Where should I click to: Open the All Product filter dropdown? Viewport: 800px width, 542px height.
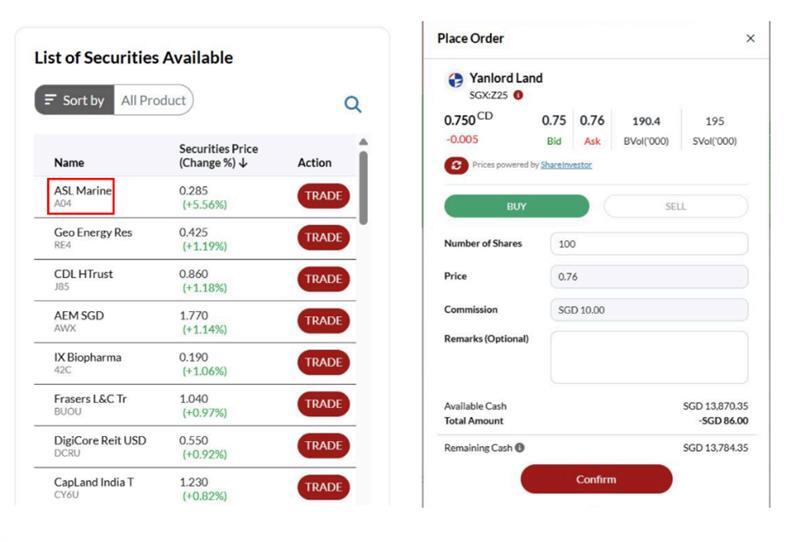[x=153, y=100]
